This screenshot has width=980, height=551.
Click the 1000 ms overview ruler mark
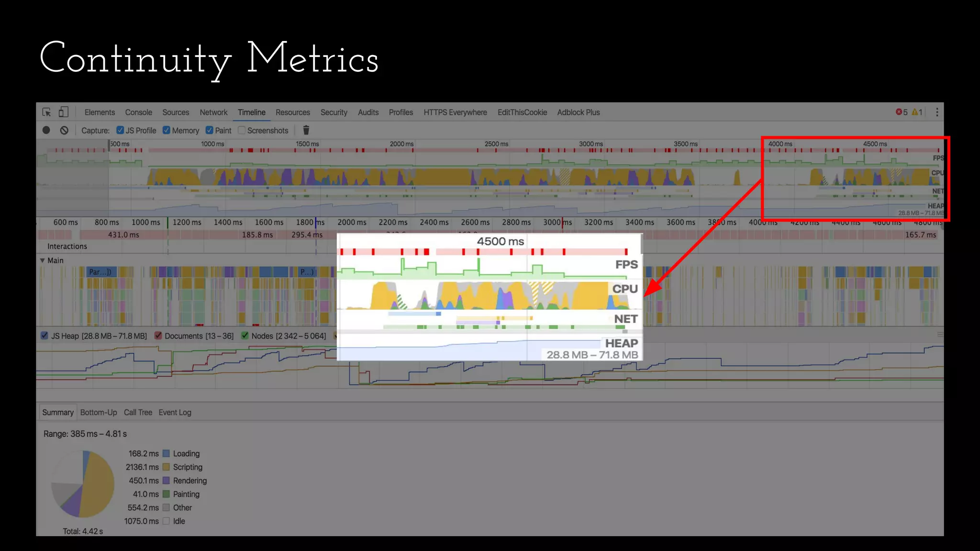coord(212,144)
